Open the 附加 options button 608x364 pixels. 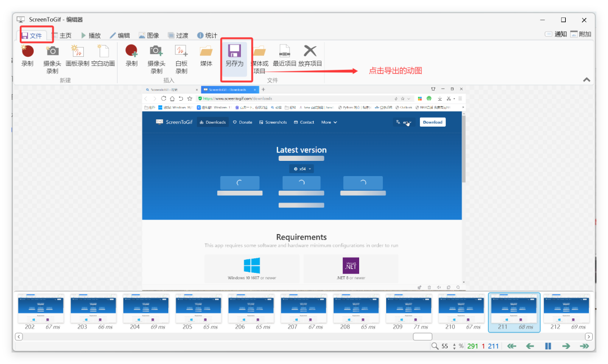581,34
